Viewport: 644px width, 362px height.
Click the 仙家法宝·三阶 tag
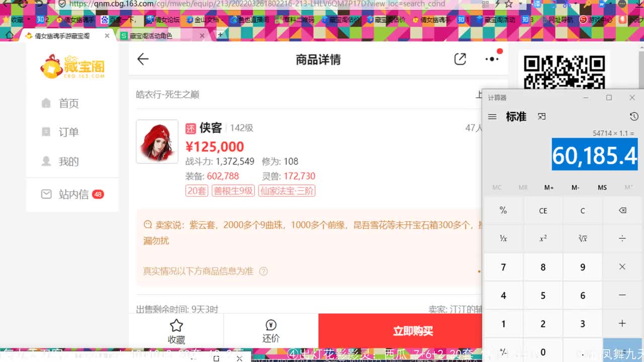[x=287, y=191]
